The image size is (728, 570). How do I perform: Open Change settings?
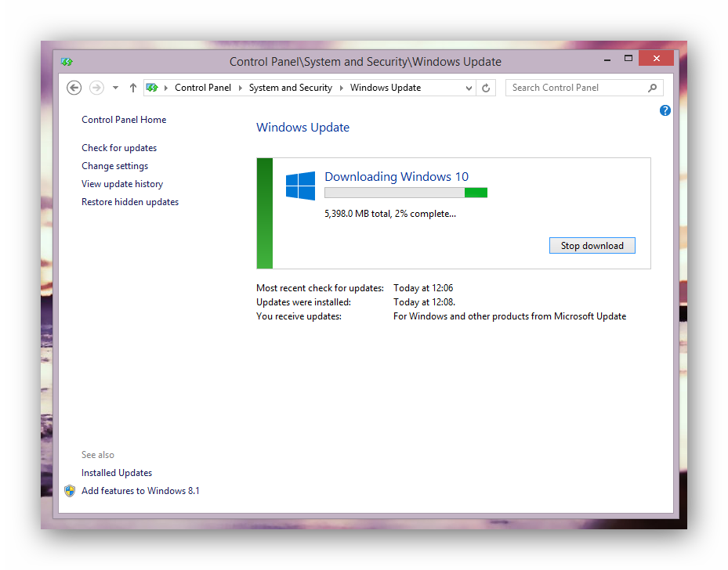[115, 166]
